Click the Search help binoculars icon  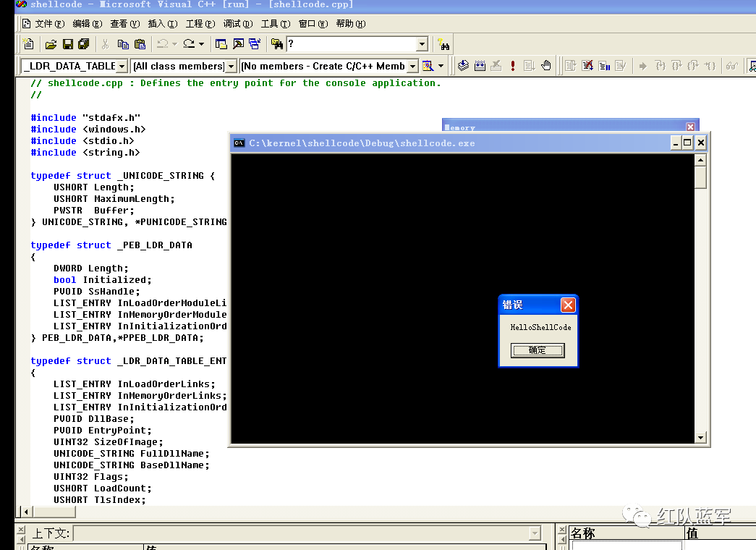(x=443, y=44)
